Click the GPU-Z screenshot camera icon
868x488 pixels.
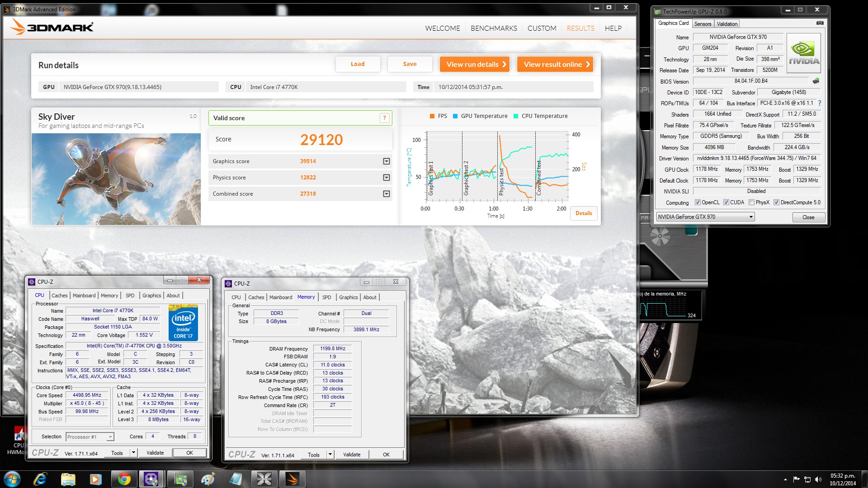tap(820, 23)
